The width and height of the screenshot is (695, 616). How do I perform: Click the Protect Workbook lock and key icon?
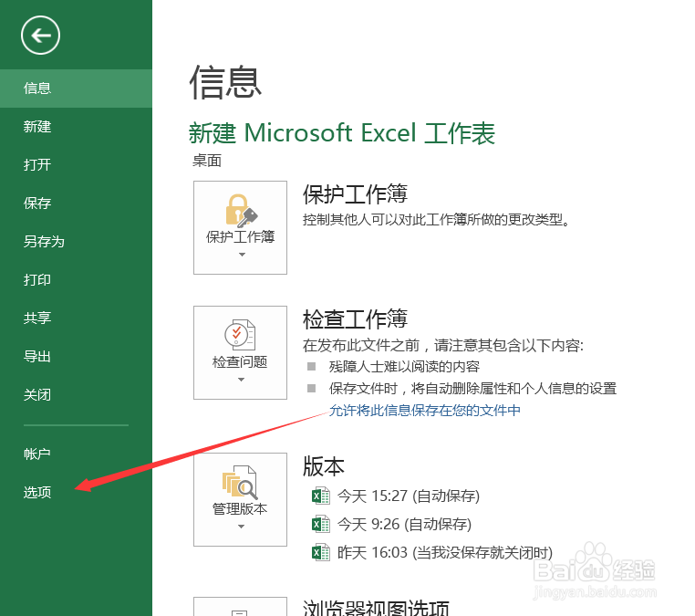coord(241,210)
